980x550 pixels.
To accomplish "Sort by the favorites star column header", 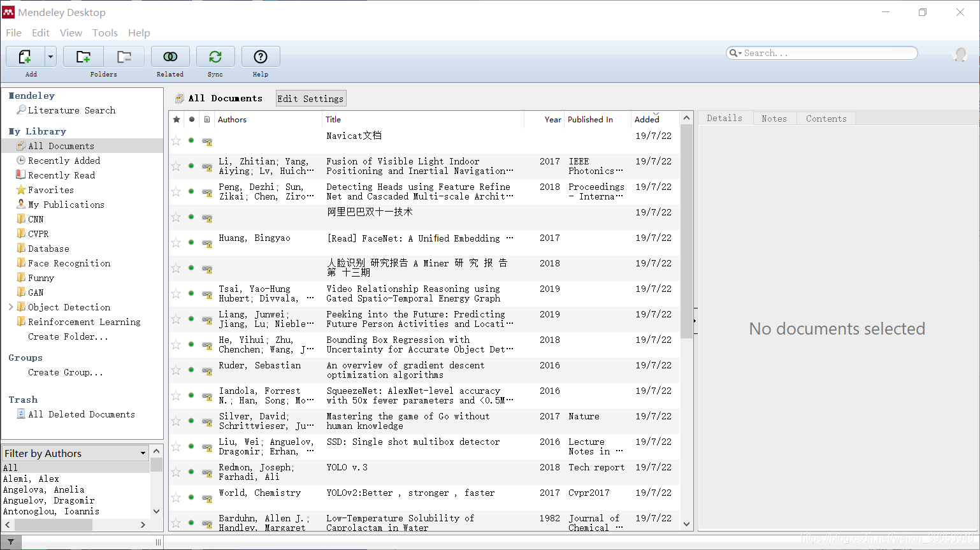I will [177, 119].
